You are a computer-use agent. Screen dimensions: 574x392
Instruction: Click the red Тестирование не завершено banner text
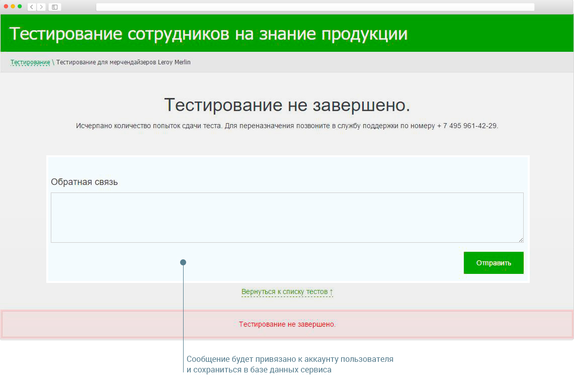click(x=287, y=324)
